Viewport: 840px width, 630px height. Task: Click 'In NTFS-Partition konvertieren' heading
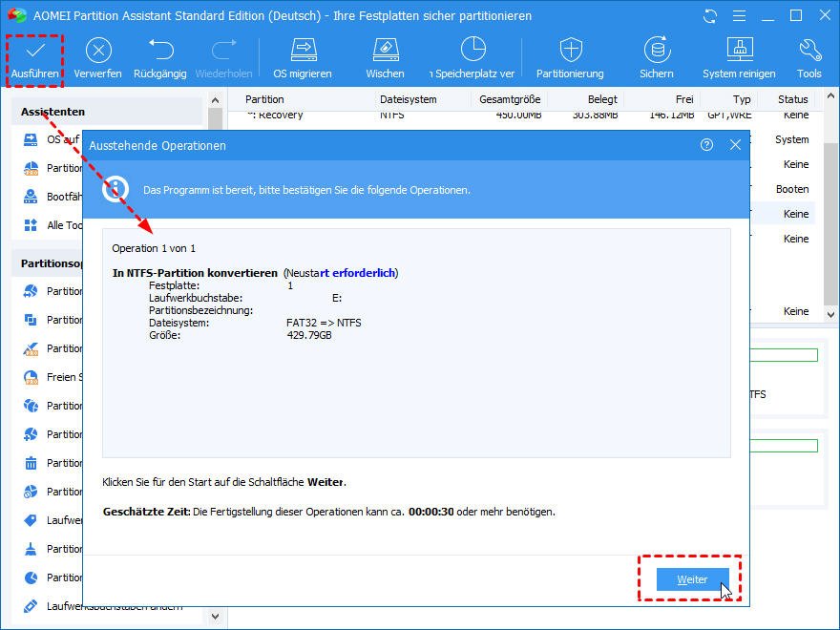click(195, 273)
